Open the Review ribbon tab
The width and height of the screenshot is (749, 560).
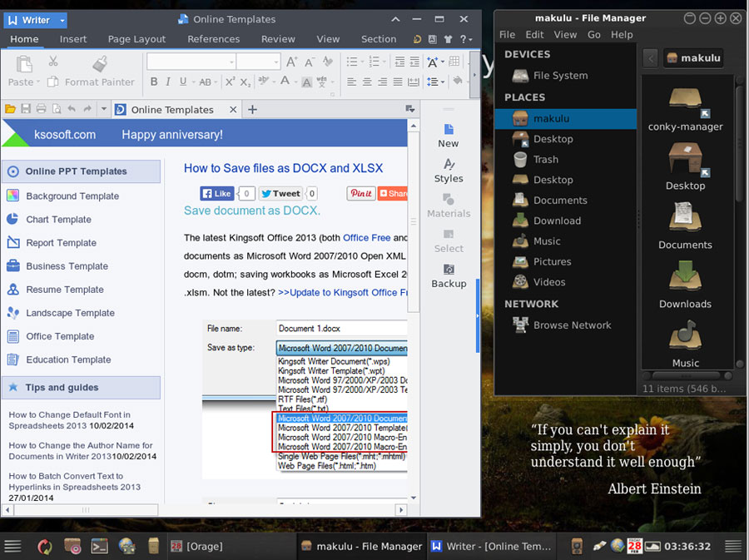coord(277,39)
